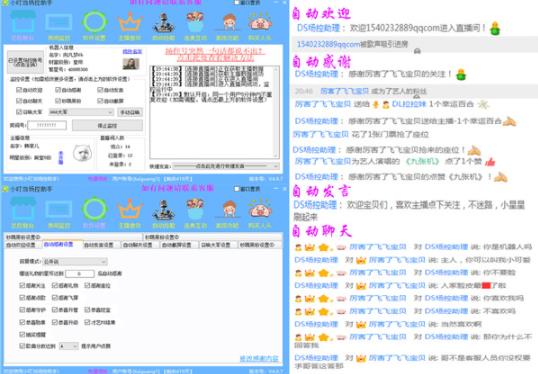Expand the 大军 combo box in top window
Screen dimensions: 538x374
click(x=81, y=112)
